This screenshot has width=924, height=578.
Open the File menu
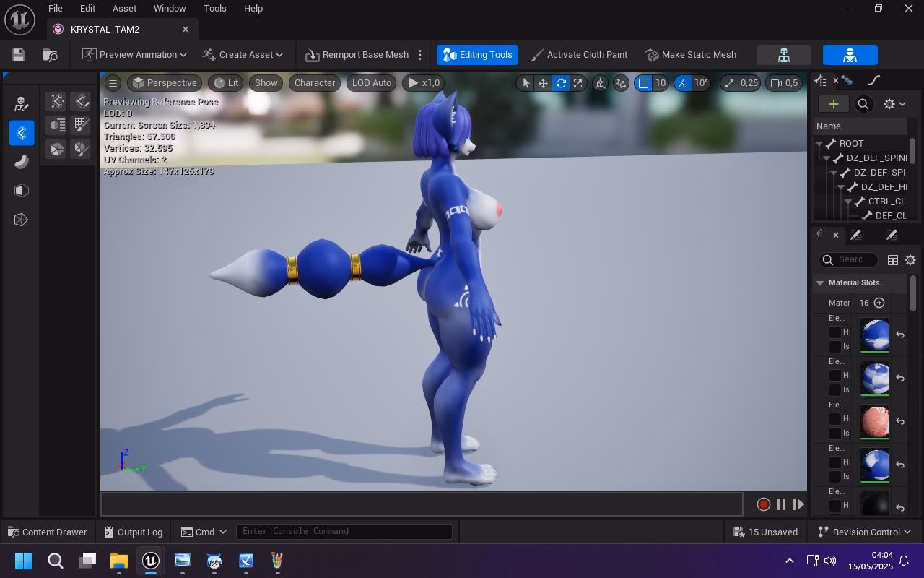click(x=55, y=9)
